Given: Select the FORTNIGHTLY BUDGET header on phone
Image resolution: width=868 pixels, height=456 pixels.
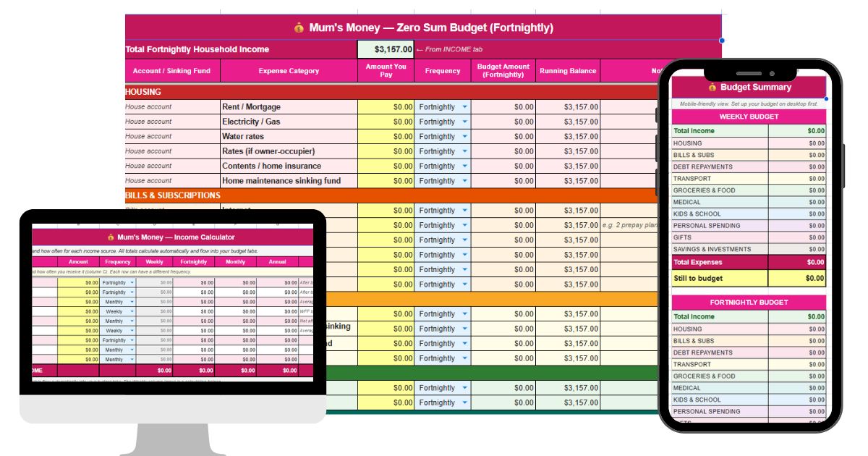Looking at the screenshot, I should 749,303.
